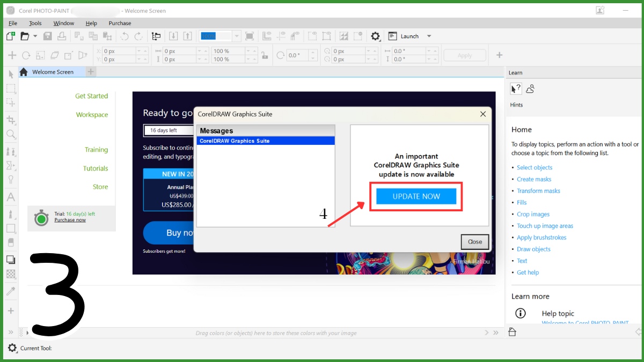This screenshot has height=362, width=644.
Task: Open the Options gear icon in toolbar
Action: (x=375, y=36)
